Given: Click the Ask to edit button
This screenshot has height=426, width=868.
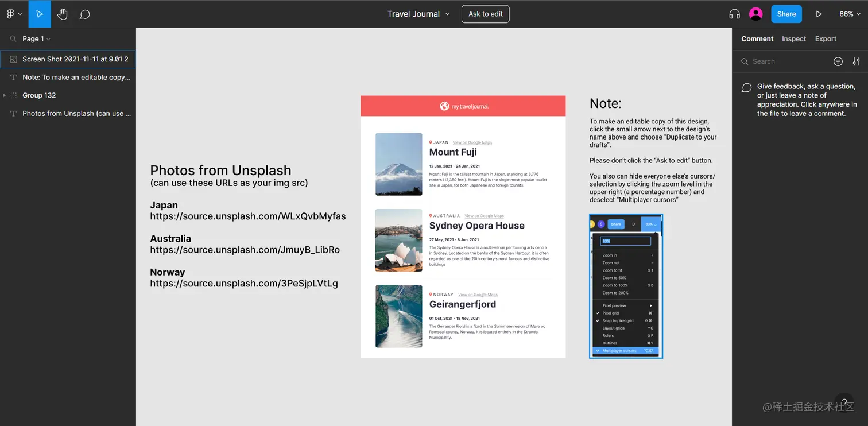Looking at the screenshot, I should [x=486, y=14].
